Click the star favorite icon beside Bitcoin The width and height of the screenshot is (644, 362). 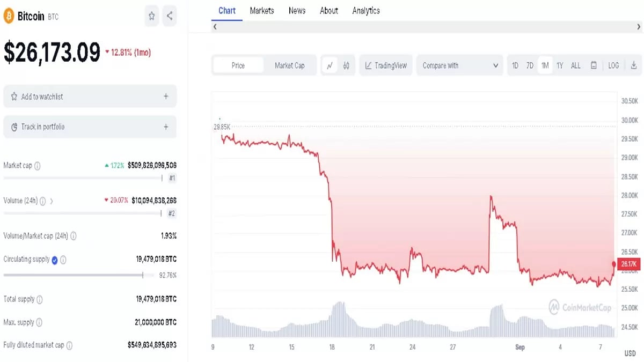click(152, 16)
